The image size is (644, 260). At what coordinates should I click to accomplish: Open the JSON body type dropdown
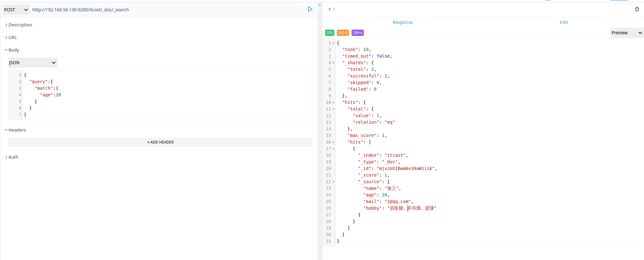33,63
